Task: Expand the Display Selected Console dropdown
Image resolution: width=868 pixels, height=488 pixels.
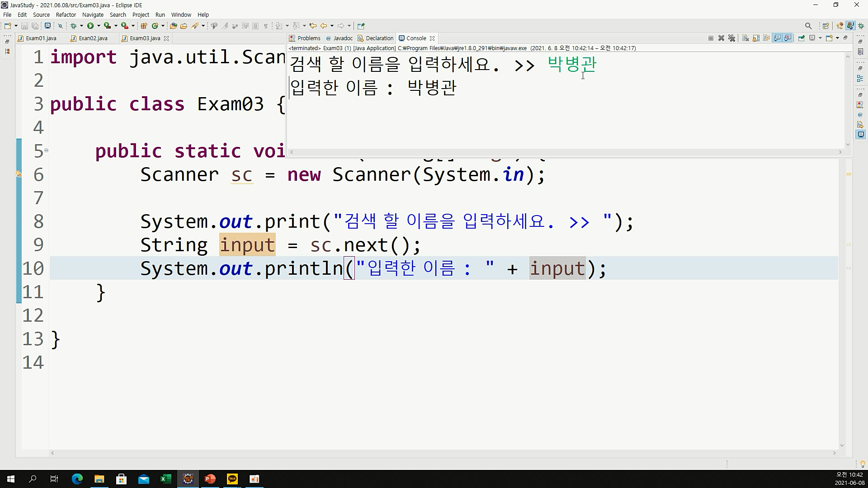Action: (820, 38)
